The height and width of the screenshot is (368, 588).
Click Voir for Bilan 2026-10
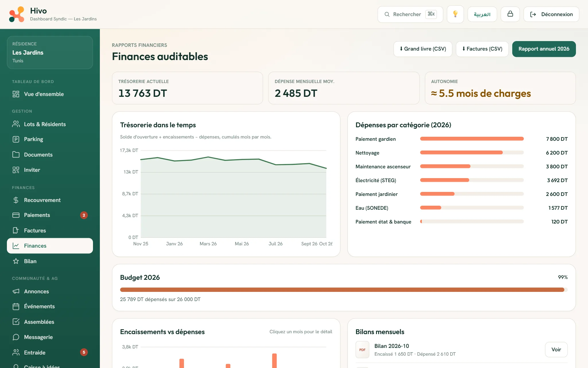(556, 350)
